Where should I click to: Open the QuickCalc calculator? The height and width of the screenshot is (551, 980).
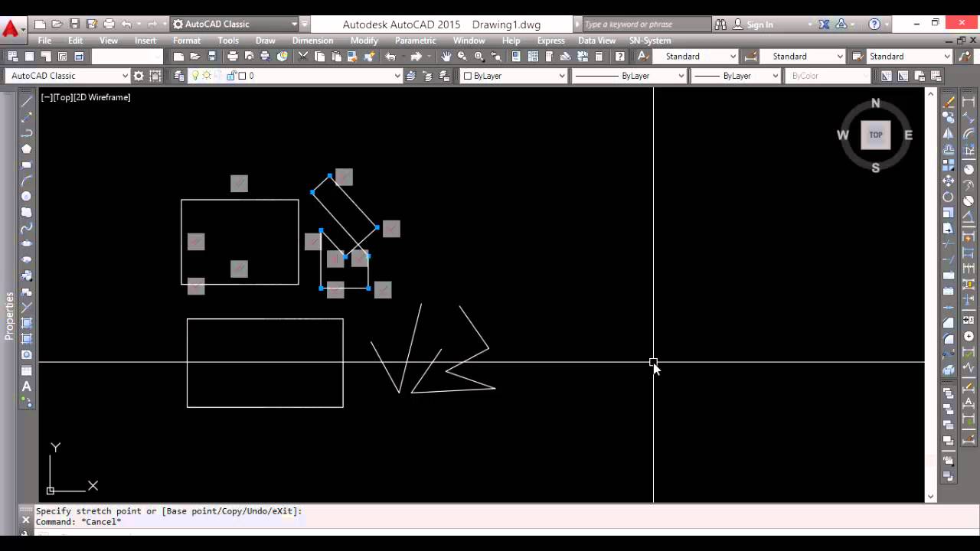(x=599, y=57)
